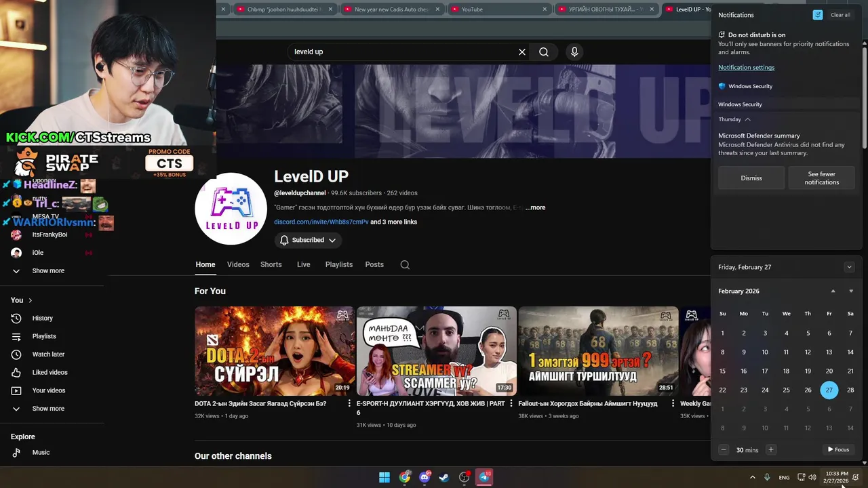Open the Subscribed notification dropdown
The image size is (868, 488).
tap(308, 240)
